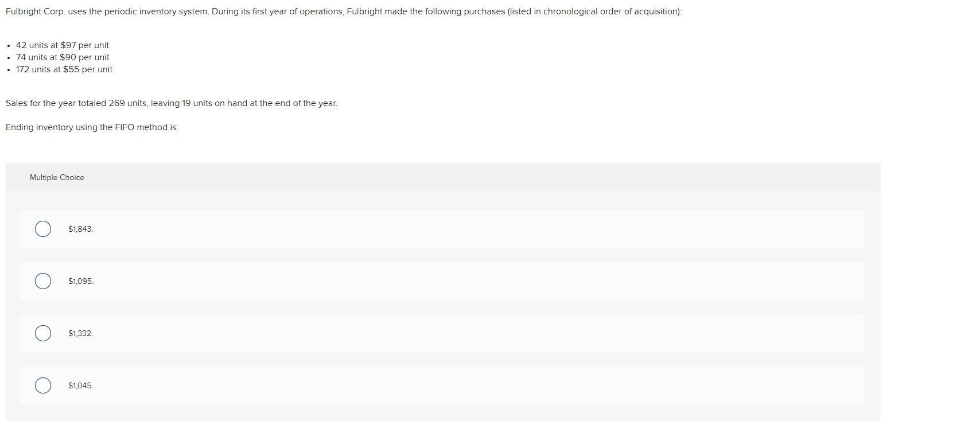Image resolution: width=980 pixels, height=421 pixels.
Task: Click the Ending inventory using FIFO line
Action: 92,127
